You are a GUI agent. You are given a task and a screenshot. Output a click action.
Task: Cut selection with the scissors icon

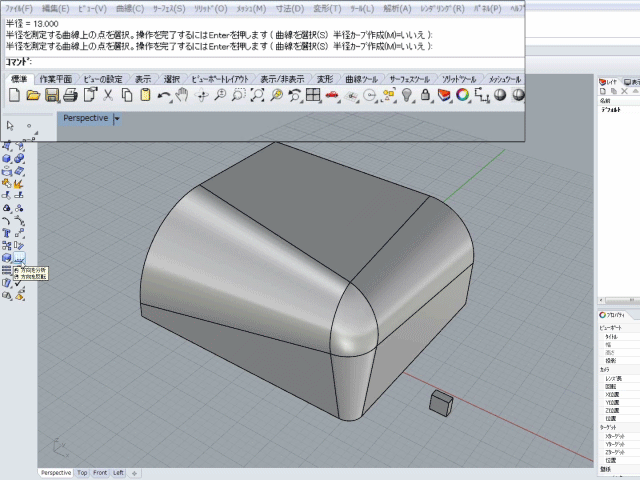pyautogui.click(x=108, y=96)
